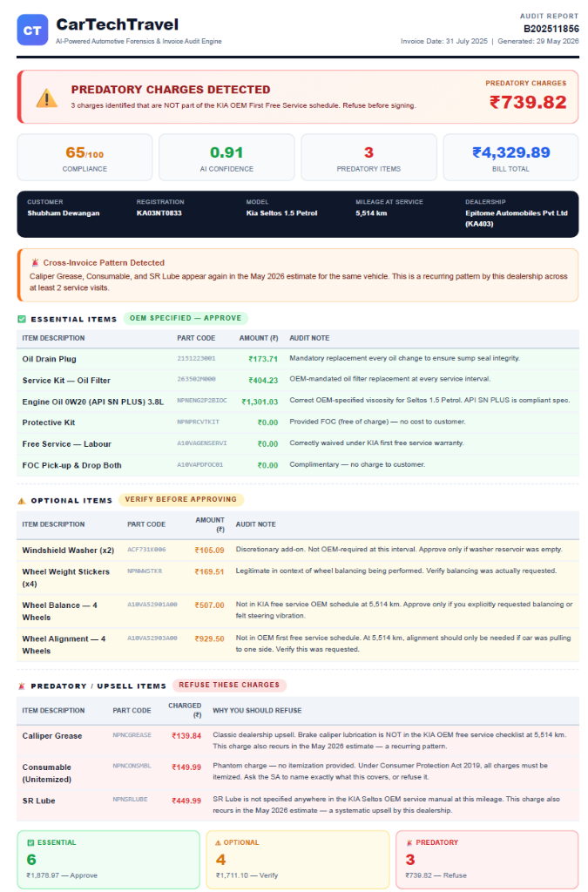This screenshot has height=892, width=588.
Task: Click the ₹1,878.97 — Approve summary text
Action: pos(62,875)
